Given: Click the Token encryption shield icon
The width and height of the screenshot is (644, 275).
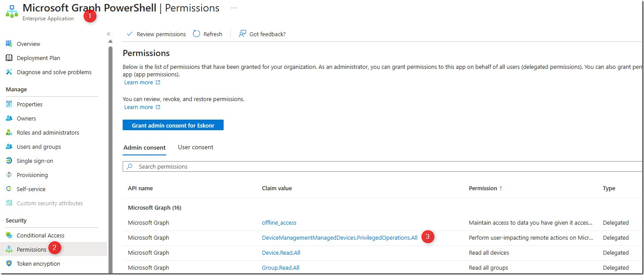Looking at the screenshot, I should click(x=9, y=264).
